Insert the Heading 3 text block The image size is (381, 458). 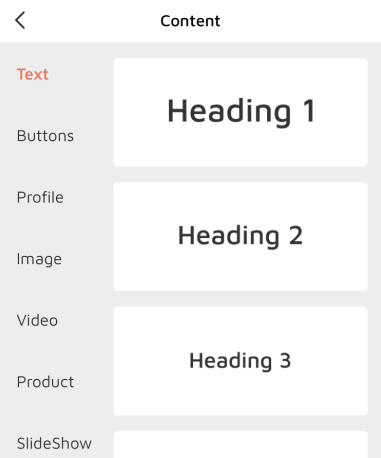(240, 361)
